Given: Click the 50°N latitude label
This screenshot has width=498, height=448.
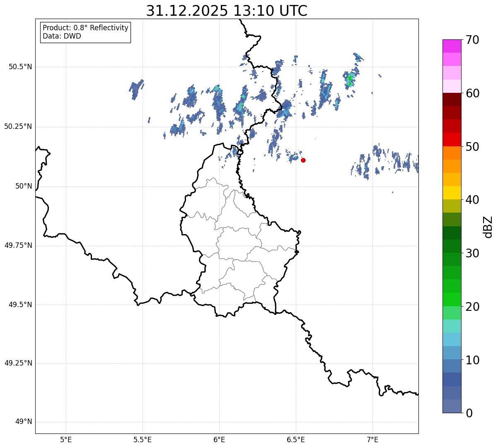Looking at the screenshot, I should click(24, 186).
